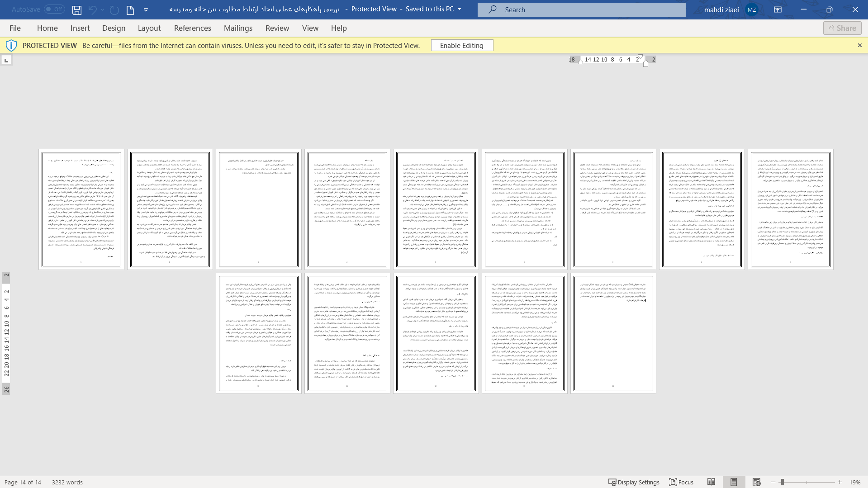Click the Redo icon
This screenshot has height=488, width=868.
[114, 9]
